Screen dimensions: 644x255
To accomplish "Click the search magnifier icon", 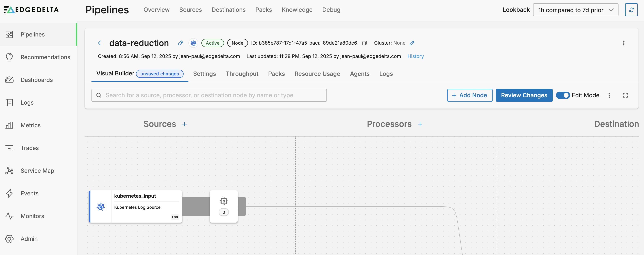I will [x=99, y=95].
